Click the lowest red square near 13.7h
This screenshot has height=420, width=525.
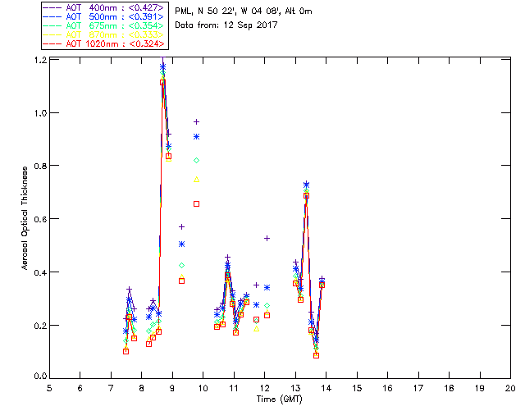[316, 356]
